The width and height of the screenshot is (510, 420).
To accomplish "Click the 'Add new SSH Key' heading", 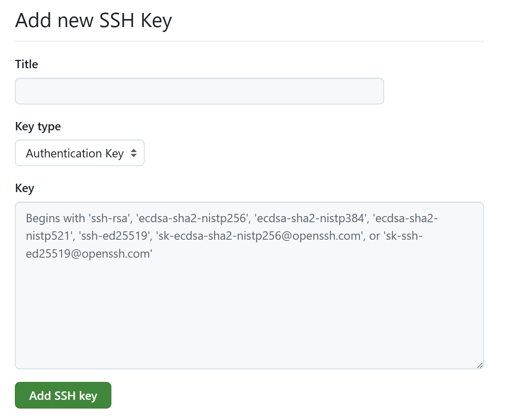I will click(93, 21).
